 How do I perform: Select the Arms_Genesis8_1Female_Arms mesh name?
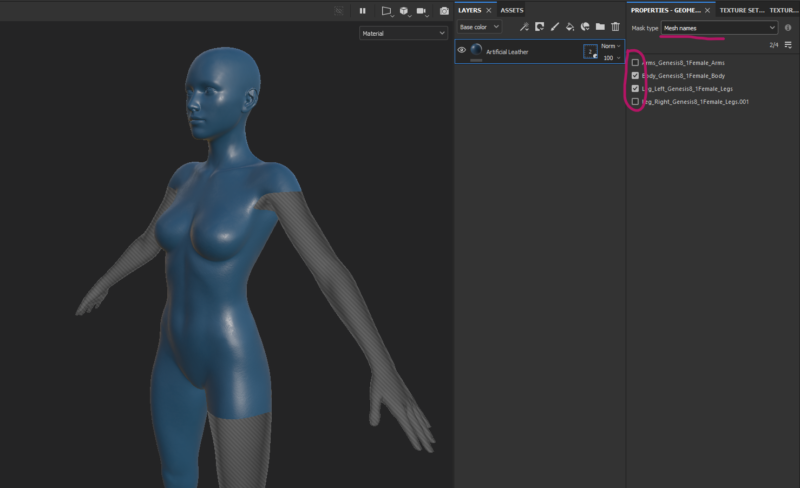683,63
